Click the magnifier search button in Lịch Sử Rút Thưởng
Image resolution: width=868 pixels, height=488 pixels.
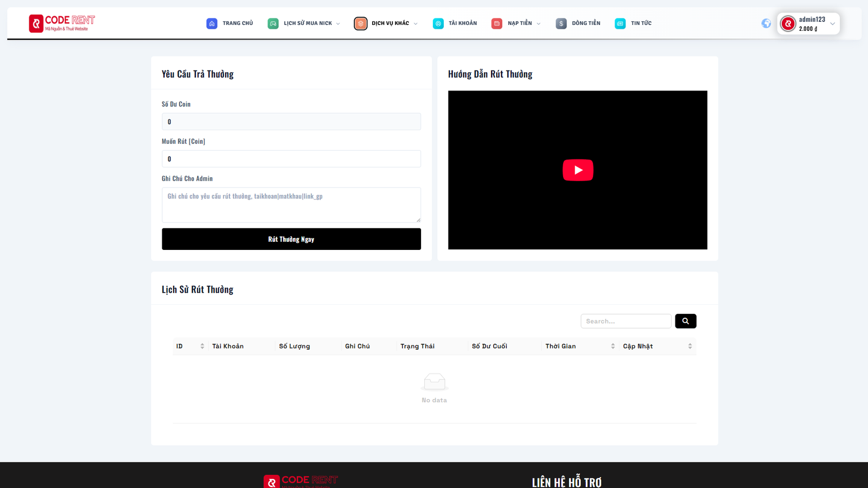pos(685,320)
